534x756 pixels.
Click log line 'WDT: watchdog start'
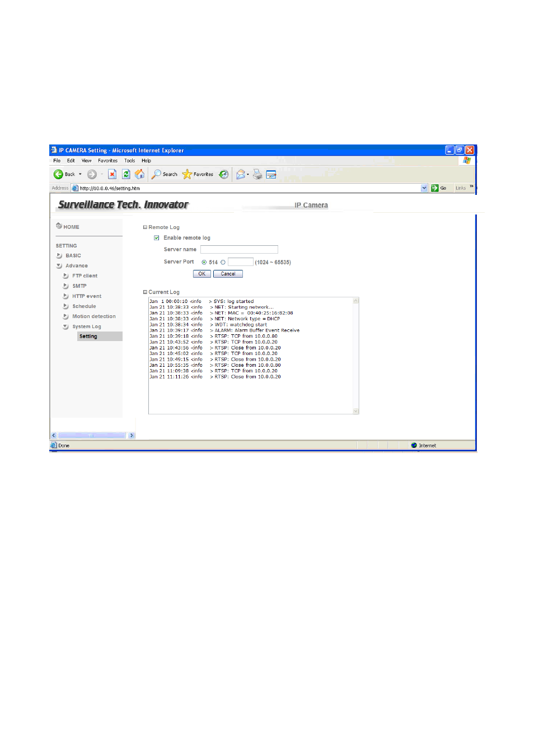(x=208, y=324)
